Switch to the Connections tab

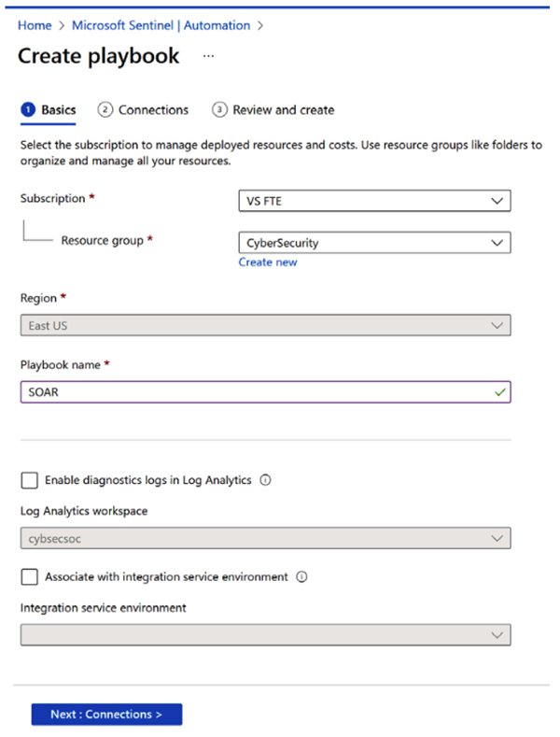point(153,110)
